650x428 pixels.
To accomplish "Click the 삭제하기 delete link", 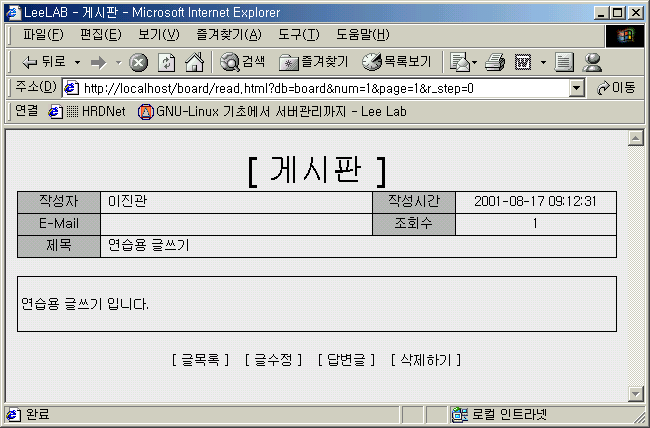I will (425, 360).
